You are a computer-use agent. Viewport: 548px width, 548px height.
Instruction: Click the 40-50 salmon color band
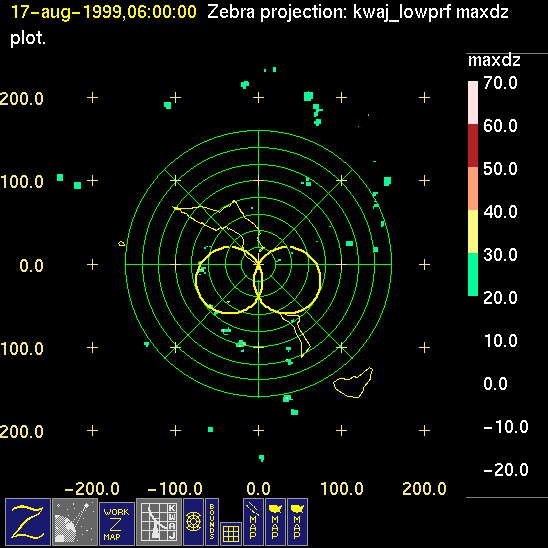pyautogui.click(x=473, y=189)
